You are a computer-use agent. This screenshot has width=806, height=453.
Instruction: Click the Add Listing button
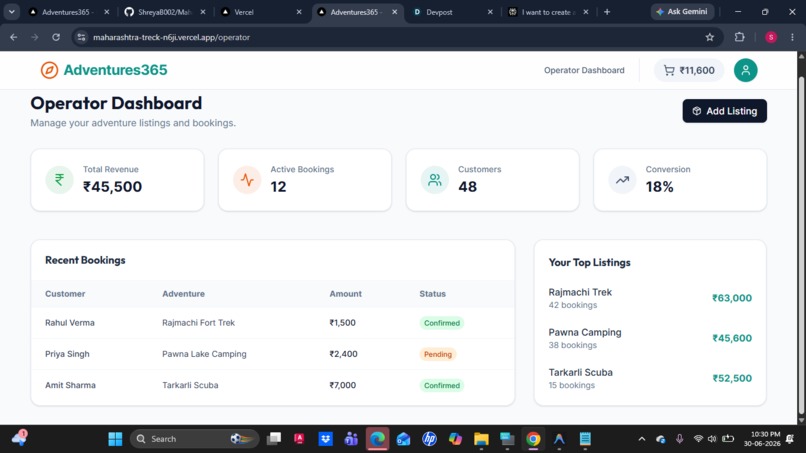[x=724, y=111]
